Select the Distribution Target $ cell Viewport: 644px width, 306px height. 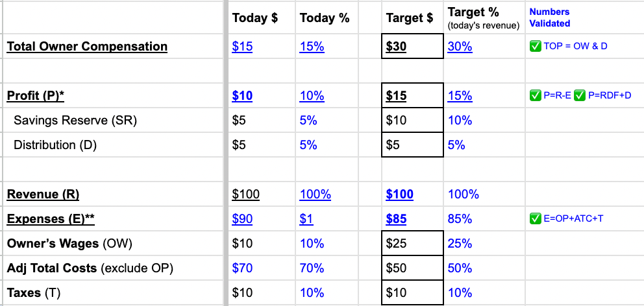tap(413, 145)
